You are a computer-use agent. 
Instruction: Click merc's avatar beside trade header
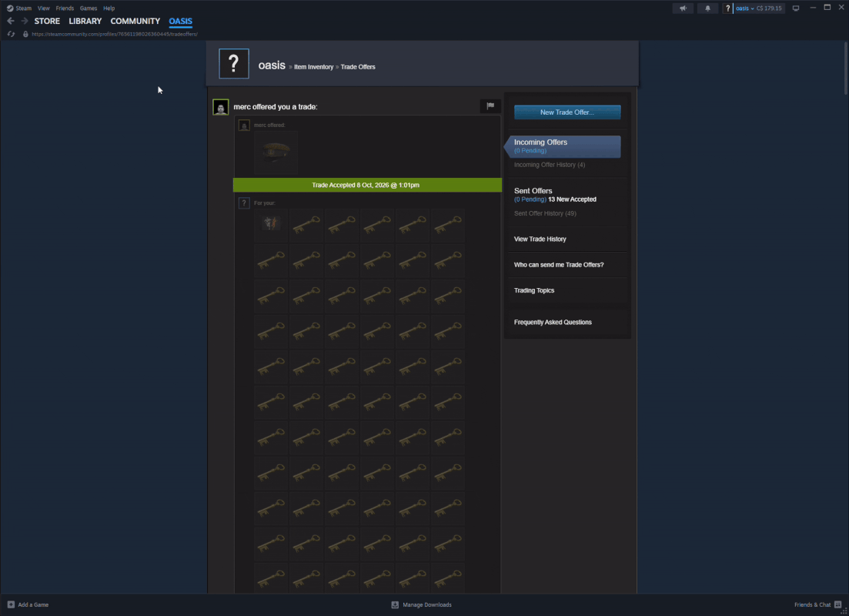coord(221,107)
